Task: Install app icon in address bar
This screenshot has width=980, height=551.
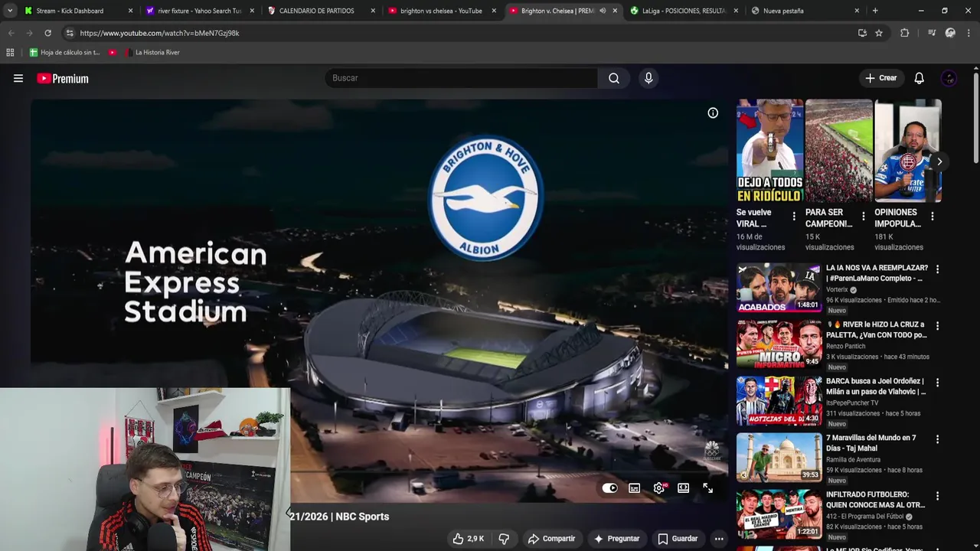Action: click(x=862, y=33)
